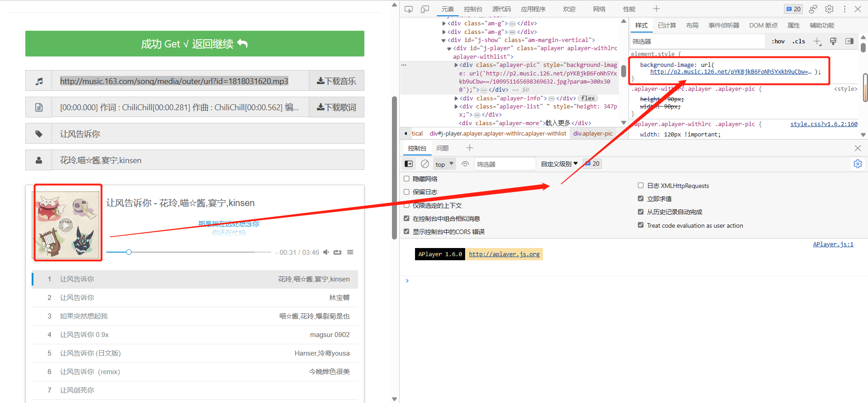
Task: Select playlist track 如果突然想起我
Action: (195, 316)
